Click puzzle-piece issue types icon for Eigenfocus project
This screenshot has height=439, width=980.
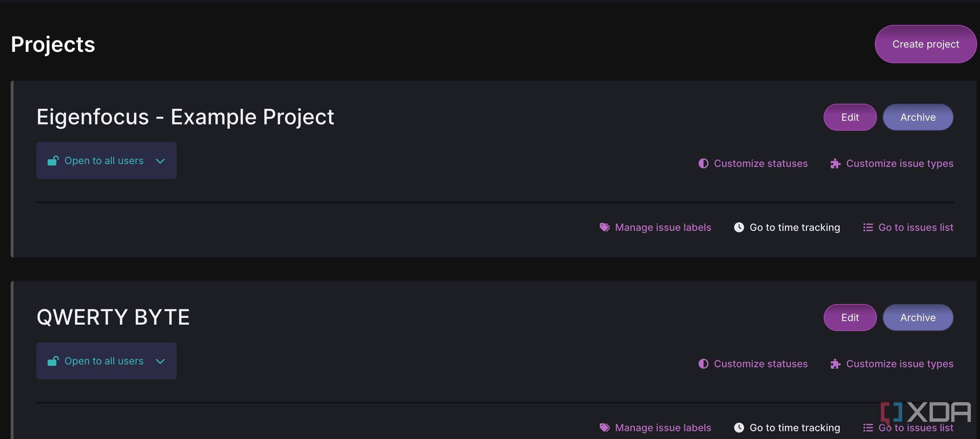(835, 164)
